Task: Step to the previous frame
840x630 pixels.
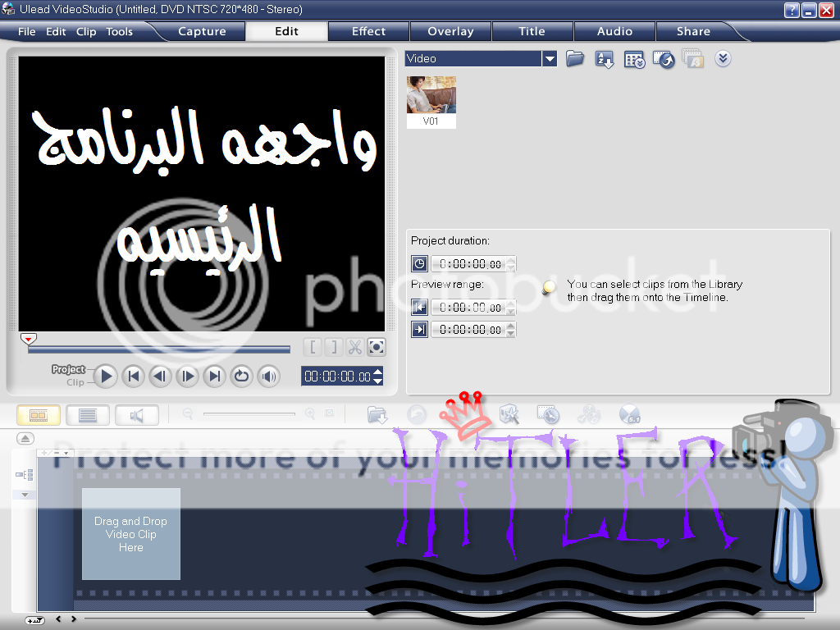Action: pyautogui.click(x=160, y=376)
